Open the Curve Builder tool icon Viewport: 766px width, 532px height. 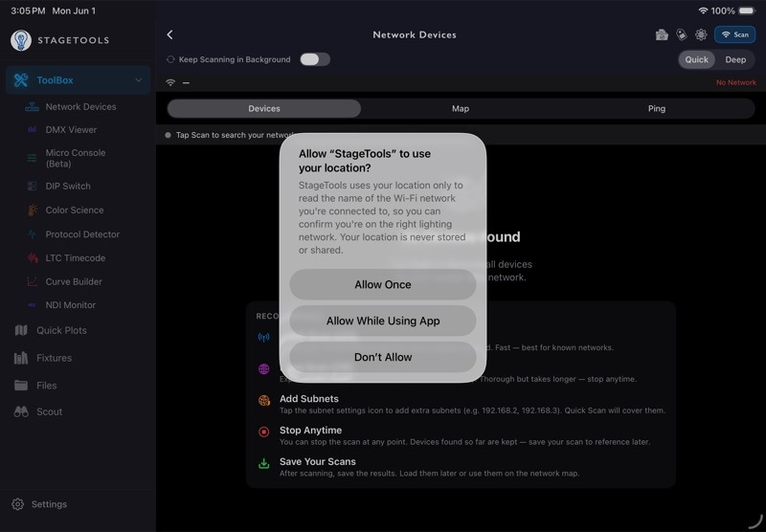[32, 281]
